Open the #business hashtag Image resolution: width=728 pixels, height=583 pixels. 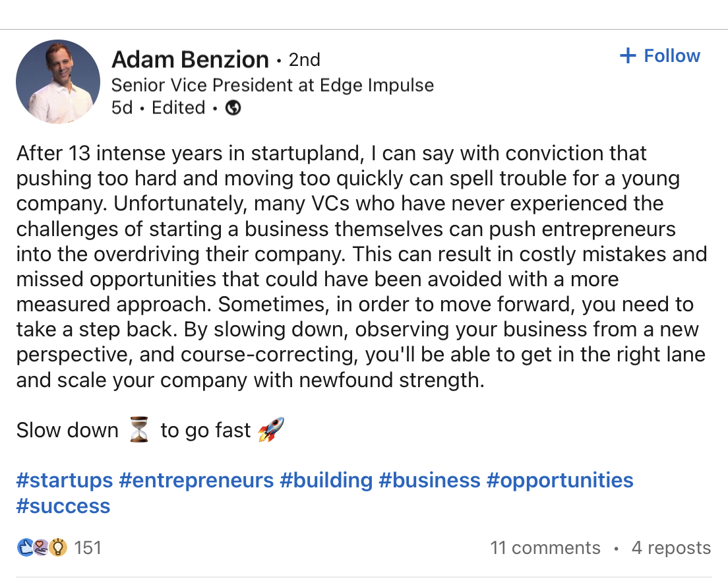tap(429, 480)
